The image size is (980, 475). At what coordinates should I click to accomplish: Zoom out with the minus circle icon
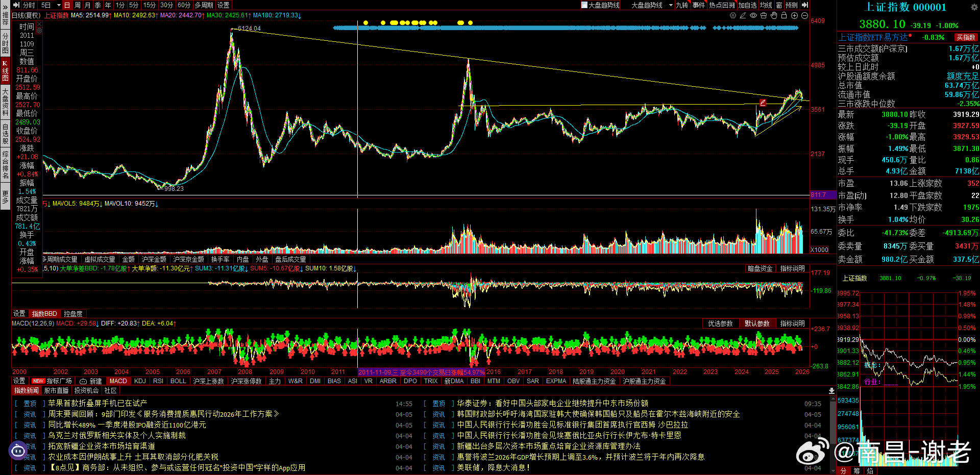(804, 16)
